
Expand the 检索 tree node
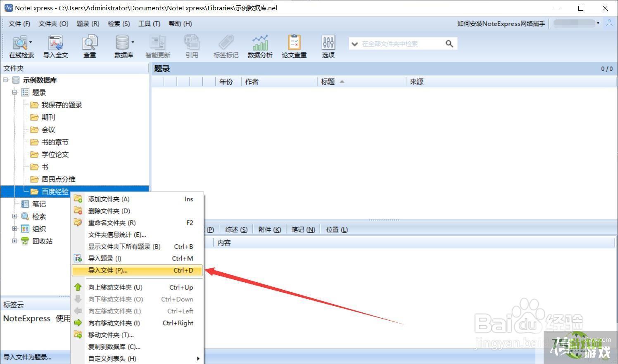tap(14, 216)
